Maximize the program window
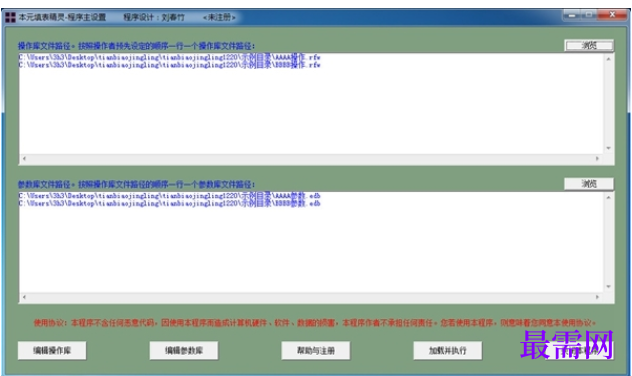Viewport: 632px width, 376px height. 589,15
